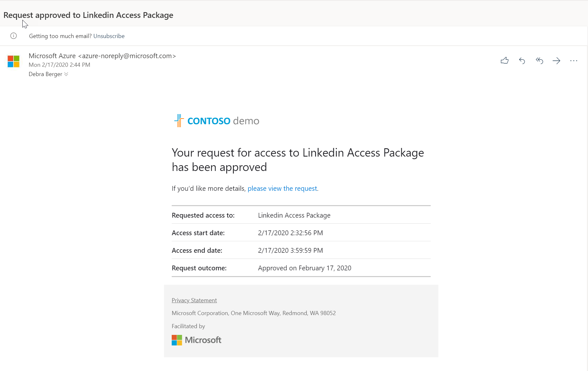Click 'Approved on February 17, 2020' value
588x371 pixels.
pyautogui.click(x=305, y=268)
